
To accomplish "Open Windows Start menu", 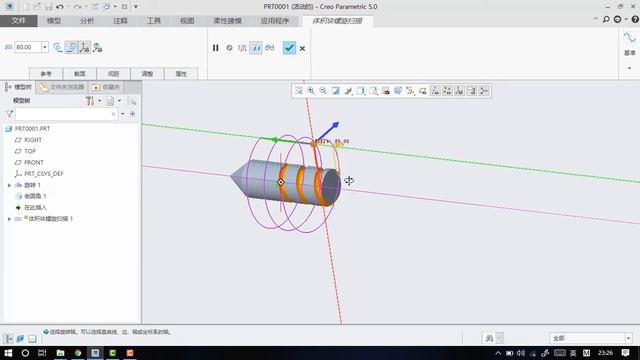I will coord(8,353).
